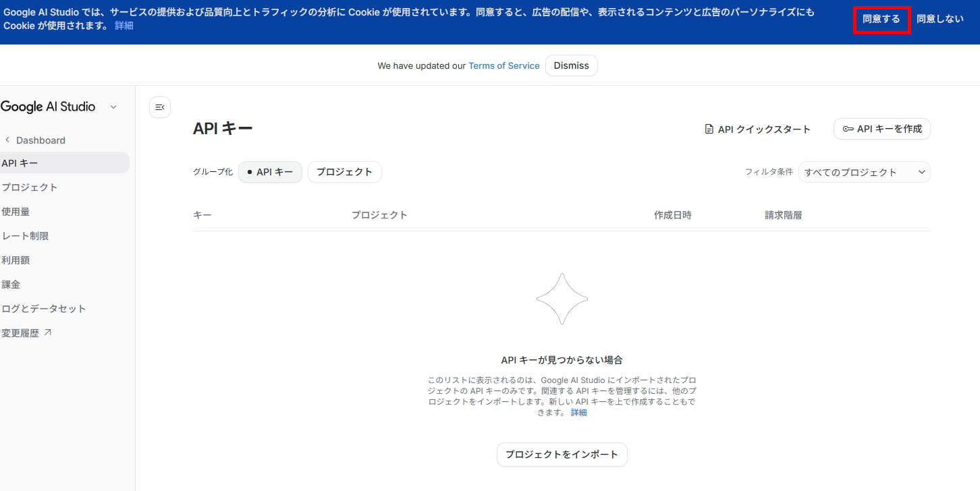Expand the Google AI Studio chevron dropdown
Screen dimensions: 980x491
[x=113, y=107]
